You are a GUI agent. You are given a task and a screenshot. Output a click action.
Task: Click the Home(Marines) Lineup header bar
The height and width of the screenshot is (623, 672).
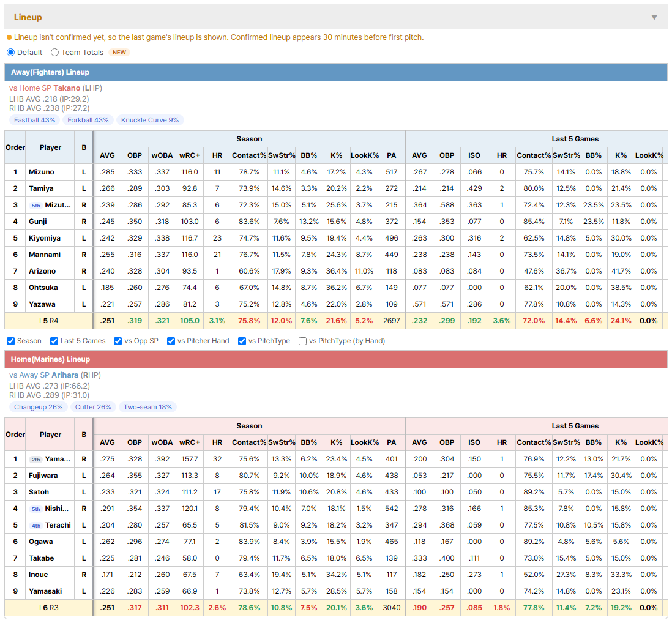click(336, 359)
